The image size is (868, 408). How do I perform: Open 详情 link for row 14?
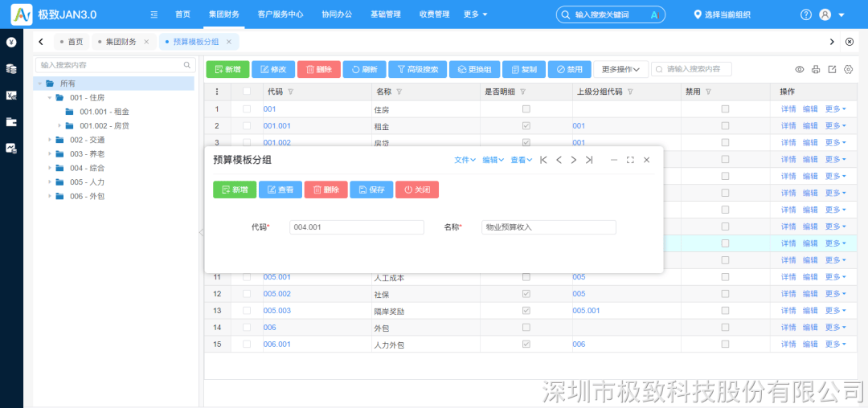click(788, 328)
